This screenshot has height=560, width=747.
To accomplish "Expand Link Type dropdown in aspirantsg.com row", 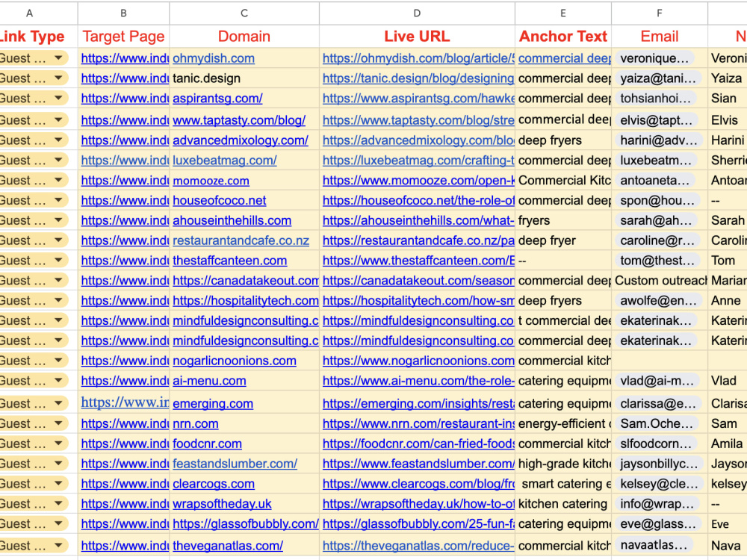I will click(58, 98).
